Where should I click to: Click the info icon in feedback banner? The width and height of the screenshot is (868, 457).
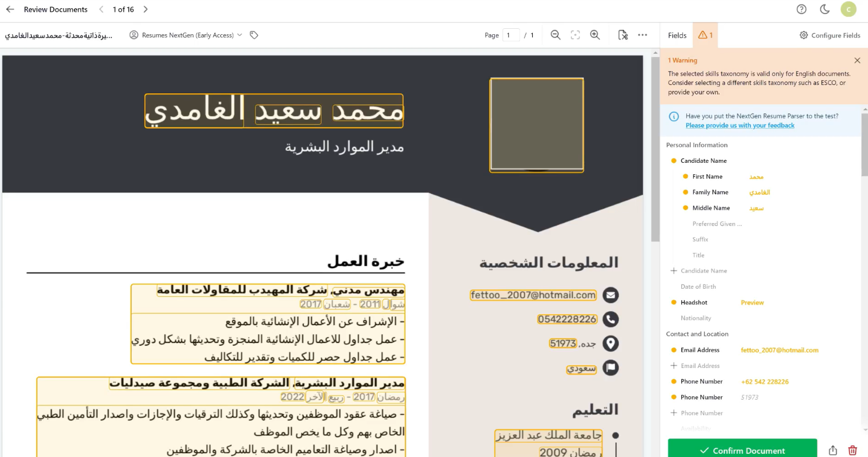point(674,117)
